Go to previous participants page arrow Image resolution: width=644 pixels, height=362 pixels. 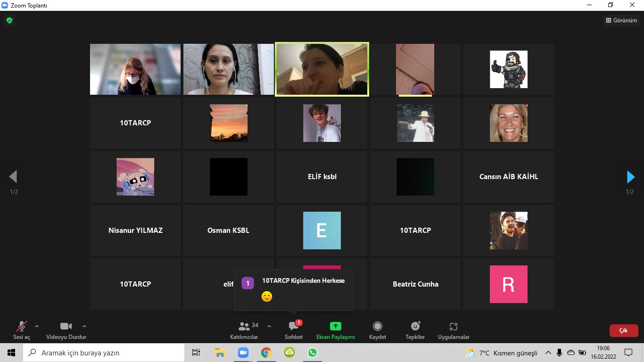click(x=13, y=177)
